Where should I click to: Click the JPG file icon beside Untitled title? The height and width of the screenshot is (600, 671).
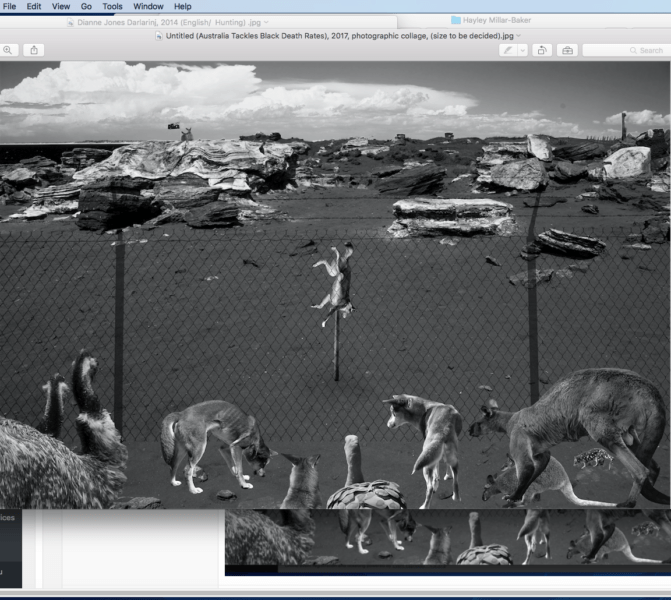click(x=159, y=35)
